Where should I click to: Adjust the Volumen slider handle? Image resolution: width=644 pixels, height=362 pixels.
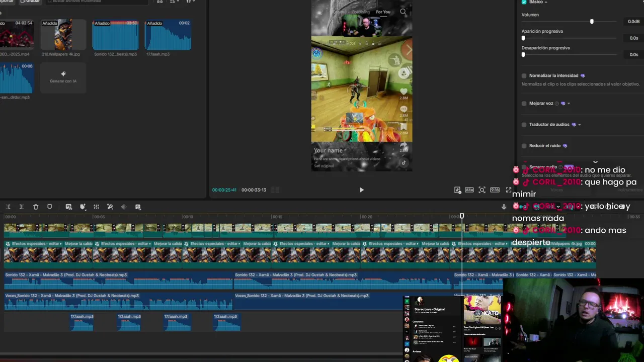[592, 22]
